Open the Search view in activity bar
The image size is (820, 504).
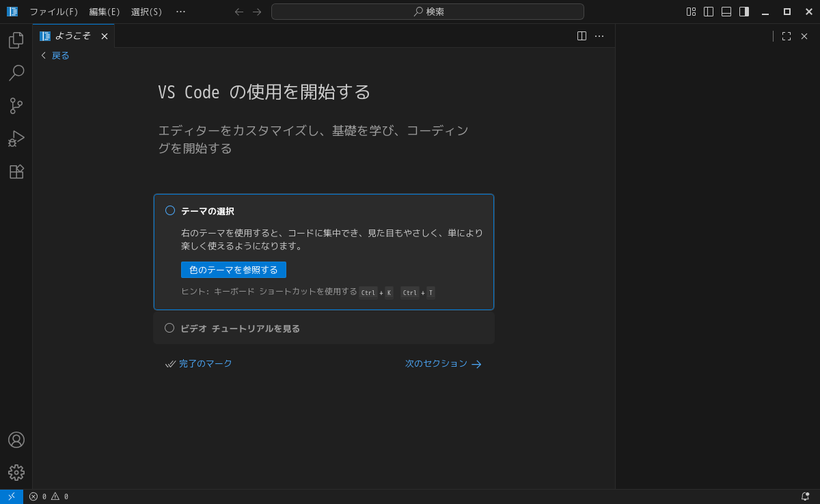click(16, 73)
